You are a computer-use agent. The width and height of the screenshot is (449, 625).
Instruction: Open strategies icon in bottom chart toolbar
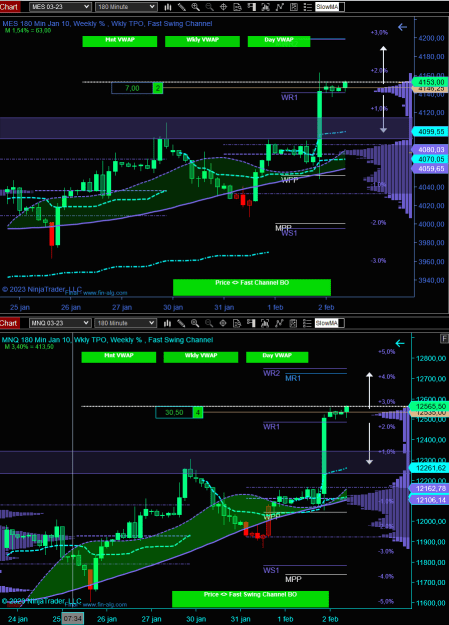(x=293, y=323)
